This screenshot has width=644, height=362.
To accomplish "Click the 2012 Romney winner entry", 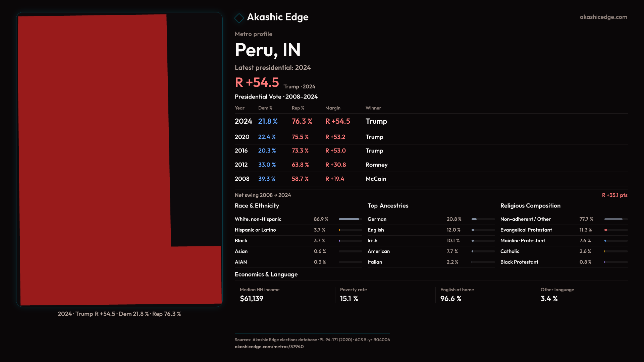I will coord(376,165).
